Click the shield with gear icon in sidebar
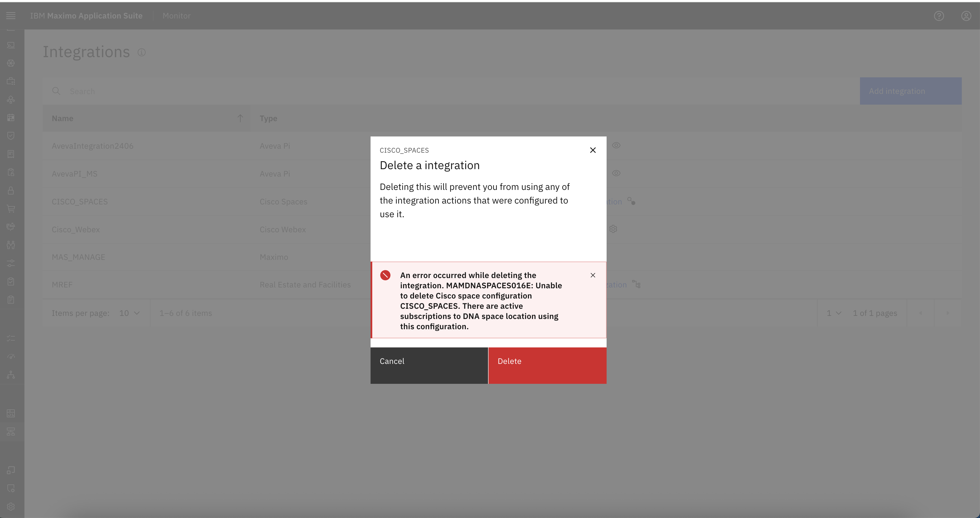 (11, 488)
